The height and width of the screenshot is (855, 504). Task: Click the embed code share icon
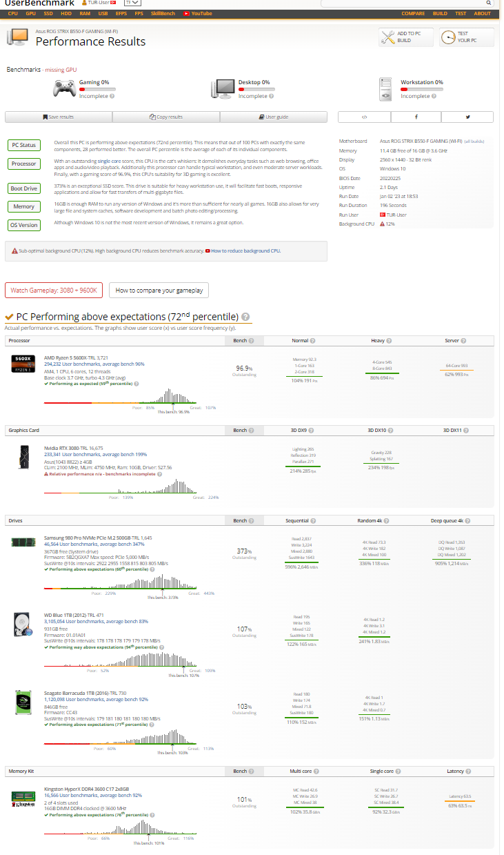364,117
